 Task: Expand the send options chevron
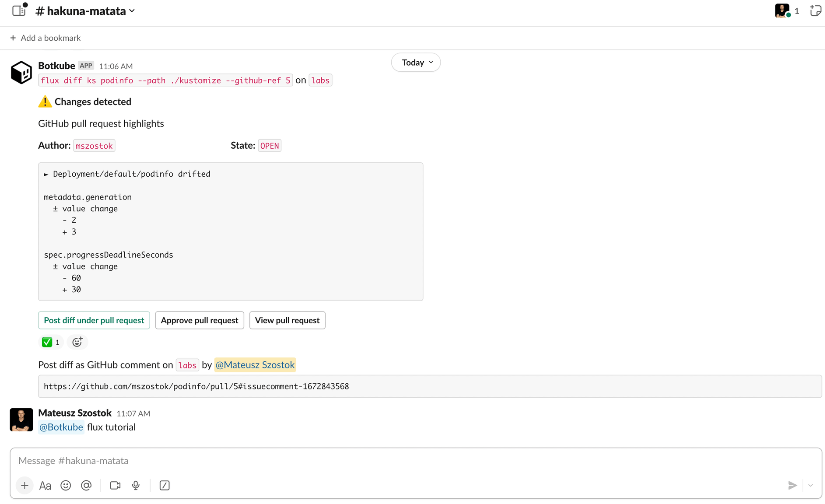pos(811,485)
